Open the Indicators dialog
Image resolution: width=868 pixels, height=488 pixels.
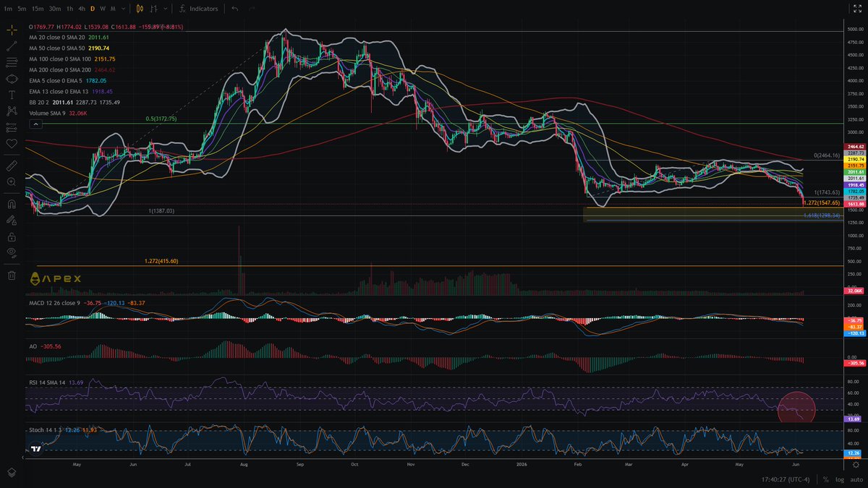199,9
